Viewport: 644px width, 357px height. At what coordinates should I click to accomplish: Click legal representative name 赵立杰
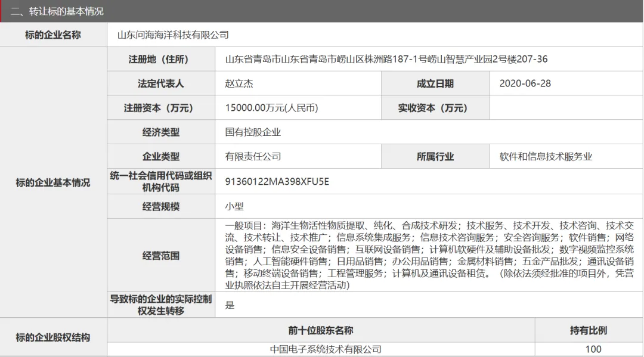click(239, 83)
